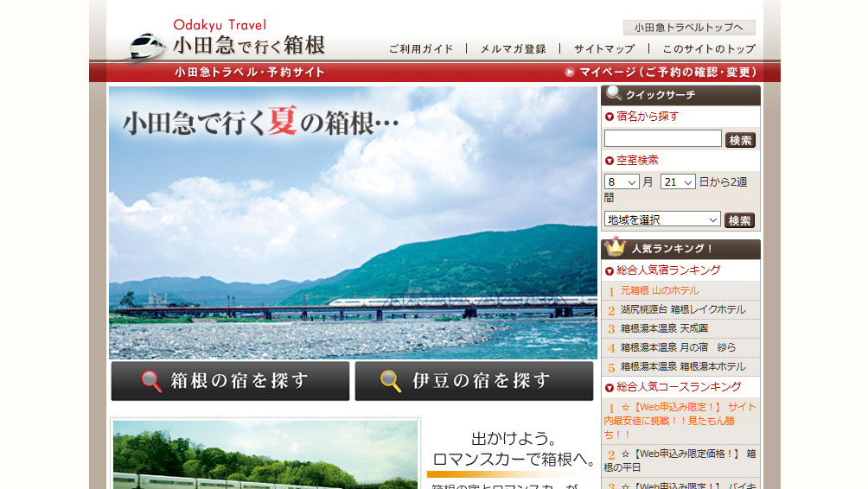Click the summer Hakone river banner image

[x=354, y=223]
